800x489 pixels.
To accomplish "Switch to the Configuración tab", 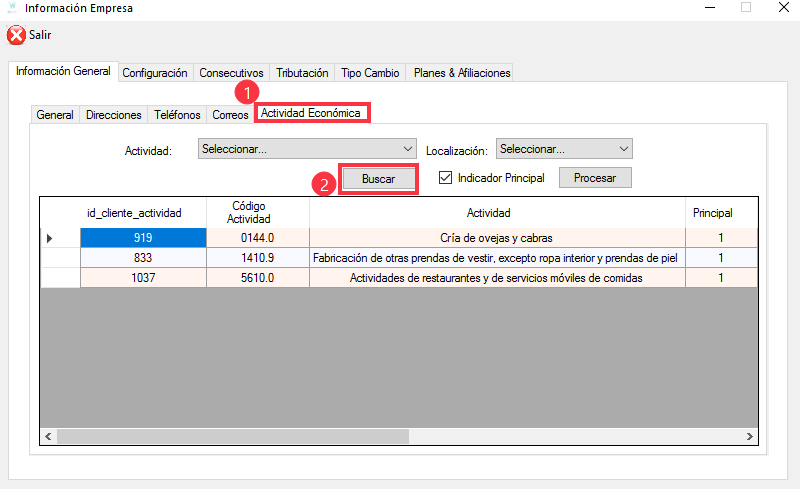I will (x=155, y=73).
